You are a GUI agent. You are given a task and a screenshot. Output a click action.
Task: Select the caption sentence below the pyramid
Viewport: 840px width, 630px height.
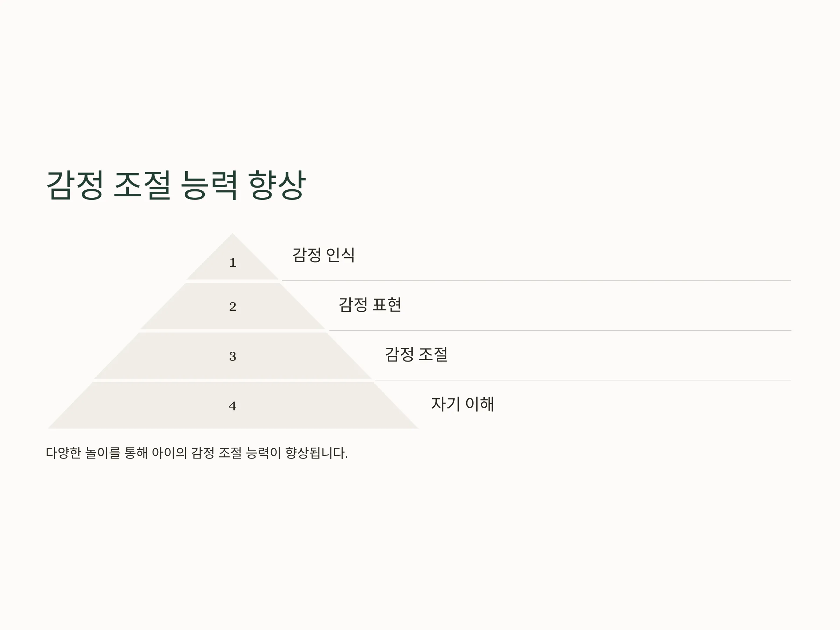[x=197, y=453]
